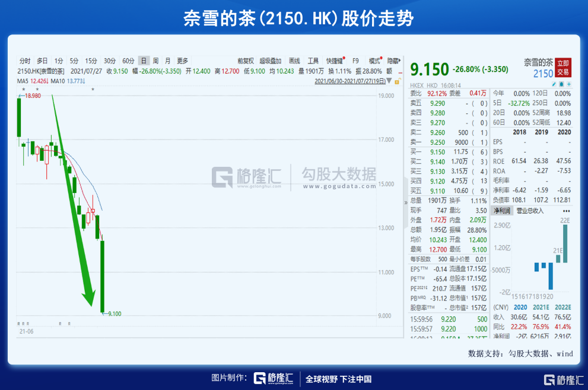
Task: Activate the 画线 drawing tool
Action: (x=294, y=61)
